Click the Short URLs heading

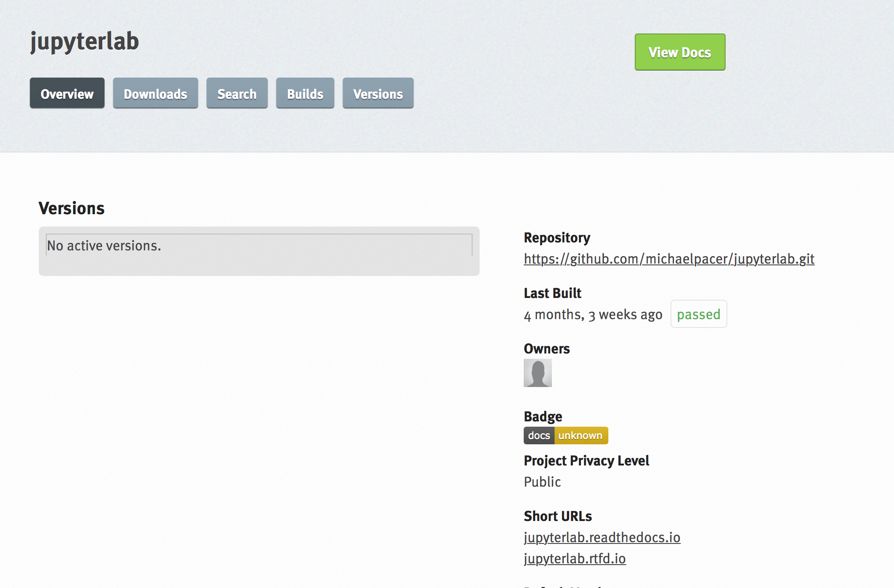pyautogui.click(x=557, y=516)
